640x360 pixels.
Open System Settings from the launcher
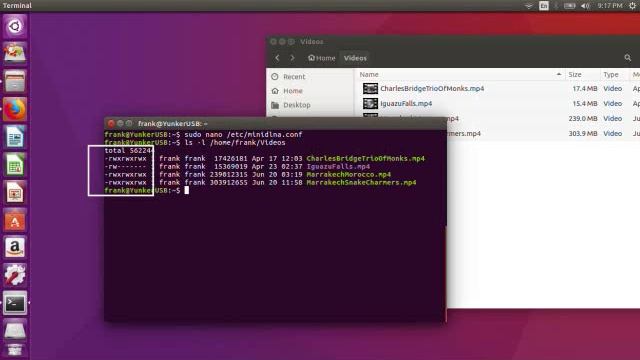(15, 276)
